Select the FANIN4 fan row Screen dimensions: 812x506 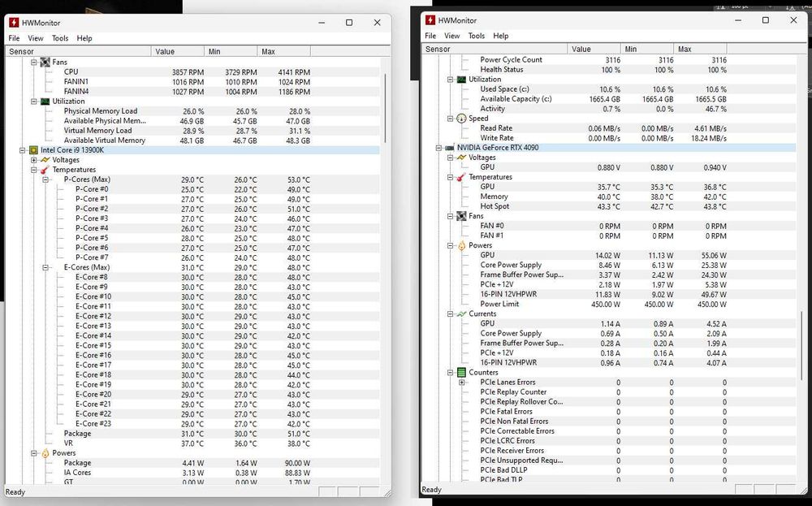[192, 92]
